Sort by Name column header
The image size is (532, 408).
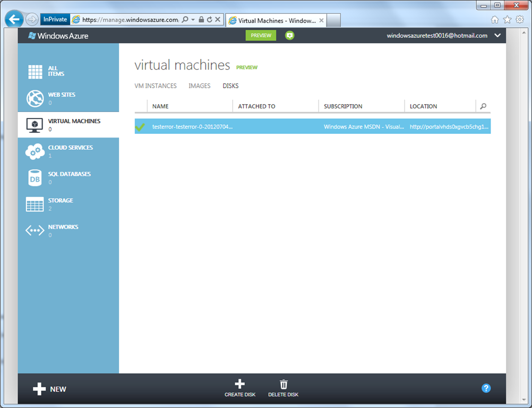point(160,106)
